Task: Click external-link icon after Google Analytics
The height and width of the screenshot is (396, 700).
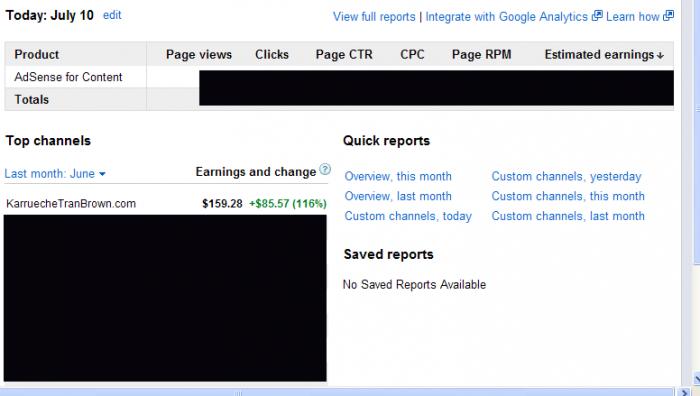Action: [597, 16]
